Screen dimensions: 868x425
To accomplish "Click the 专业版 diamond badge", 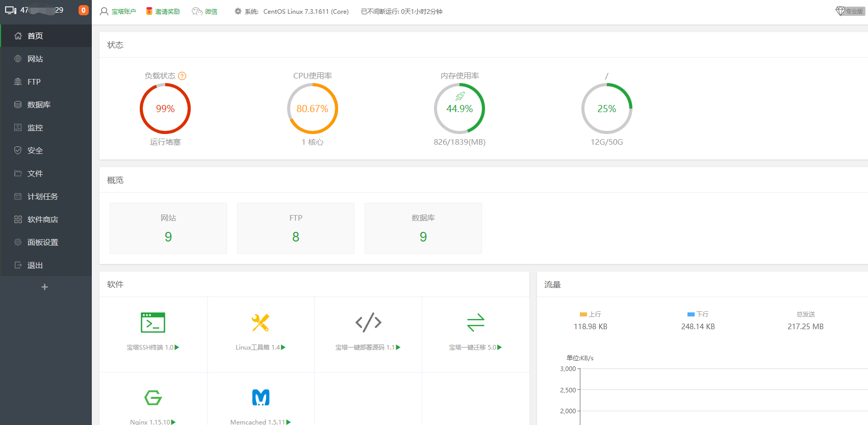I will pyautogui.click(x=850, y=11).
